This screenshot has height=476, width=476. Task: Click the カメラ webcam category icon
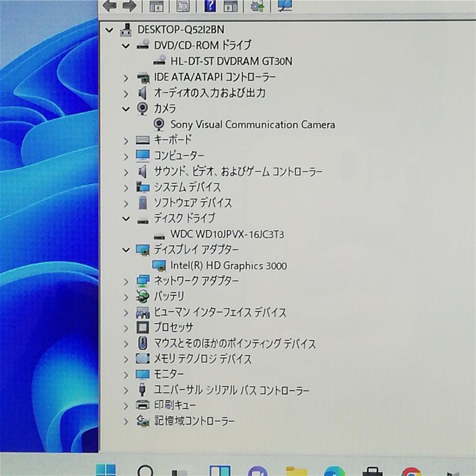(x=142, y=109)
